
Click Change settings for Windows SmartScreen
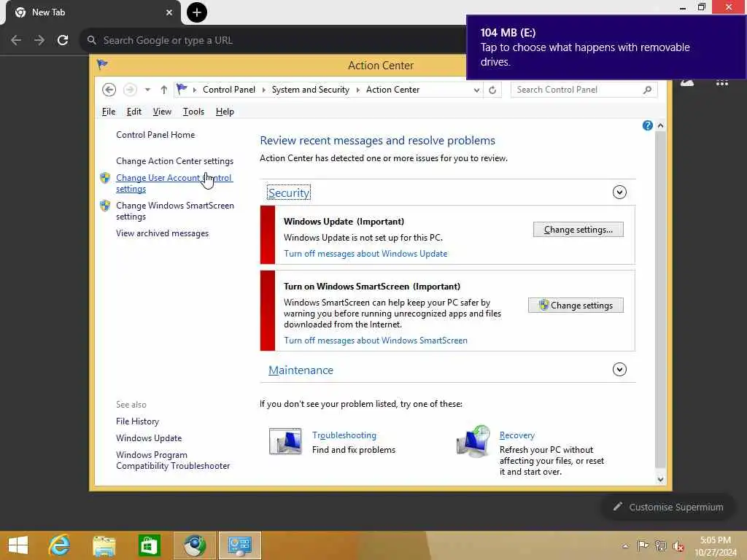[576, 306]
